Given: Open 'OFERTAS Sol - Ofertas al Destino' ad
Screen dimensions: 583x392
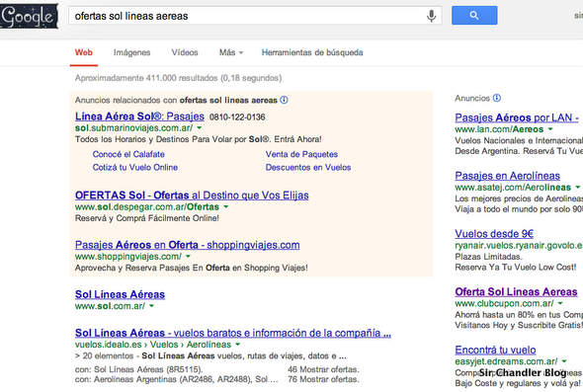Looking at the screenshot, I should click(192, 196).
